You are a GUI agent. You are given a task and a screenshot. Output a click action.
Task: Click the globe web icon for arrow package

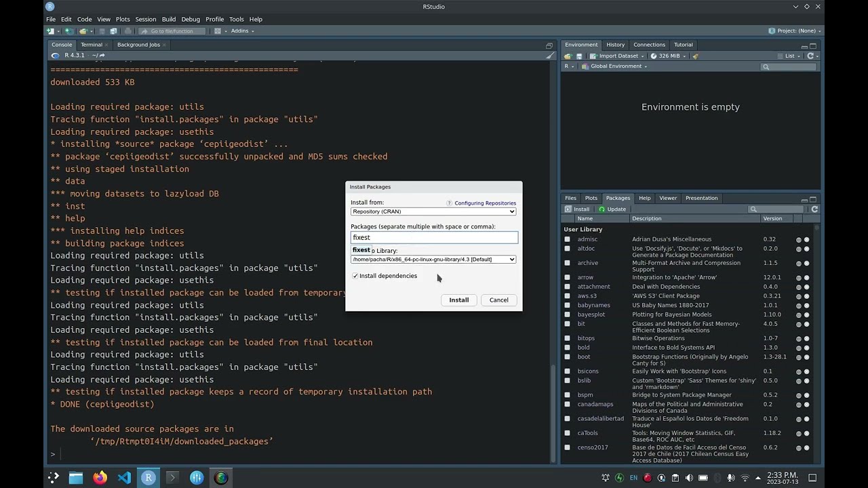click(798, 278)
